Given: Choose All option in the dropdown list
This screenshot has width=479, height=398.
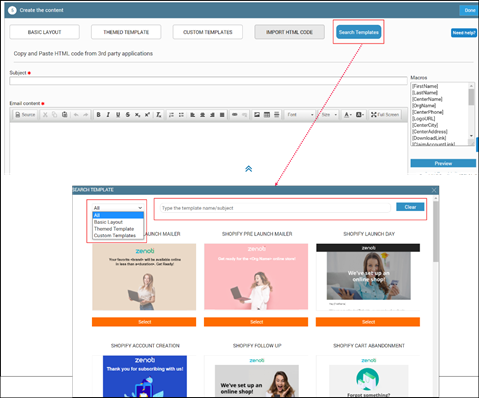Looking at the screenshot, I should [118, 215].
